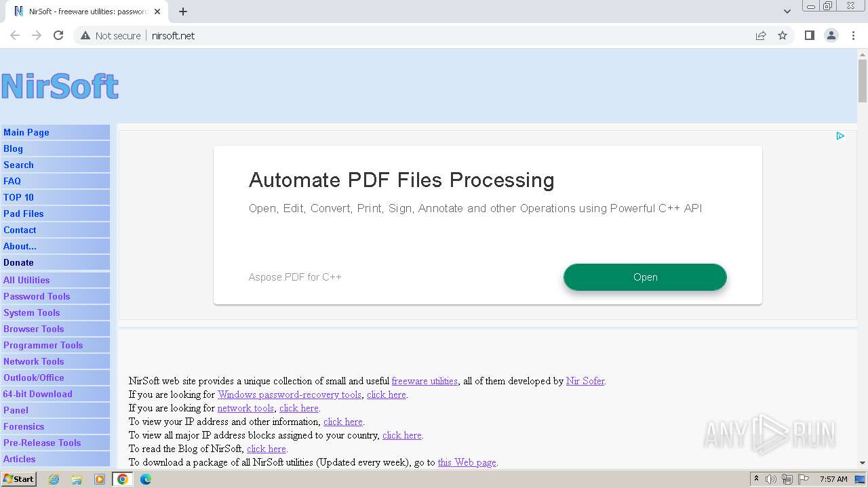This screenshot has height=488, width=868.
Task: Show hidden tray icons arrow
Action: (756, 479)
